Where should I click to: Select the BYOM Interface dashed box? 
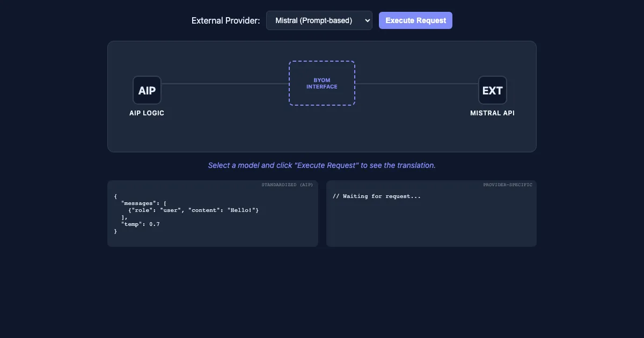tap(322, 83)
